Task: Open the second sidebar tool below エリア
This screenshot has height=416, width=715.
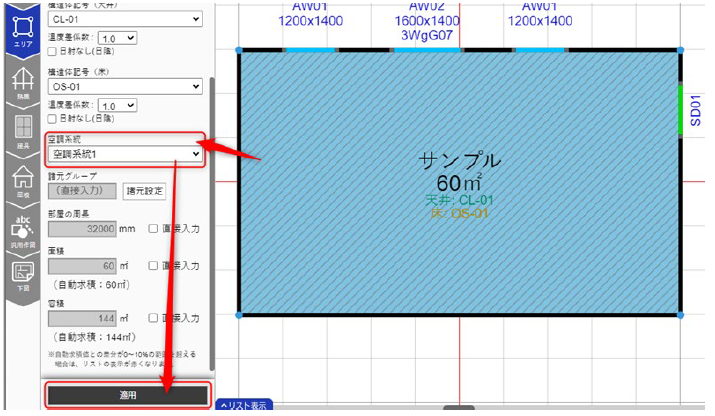Action: tap(21, 81)
